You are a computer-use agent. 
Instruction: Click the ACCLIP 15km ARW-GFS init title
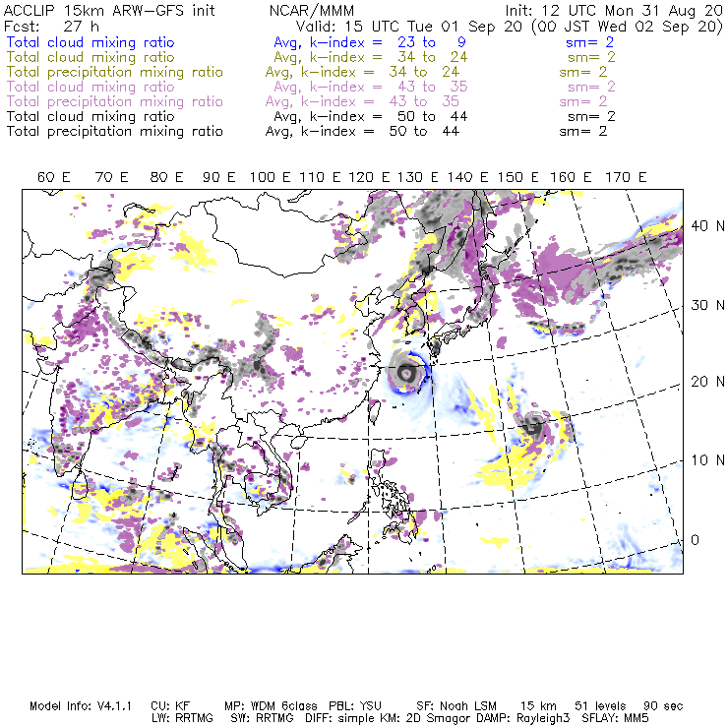[109, 11]
